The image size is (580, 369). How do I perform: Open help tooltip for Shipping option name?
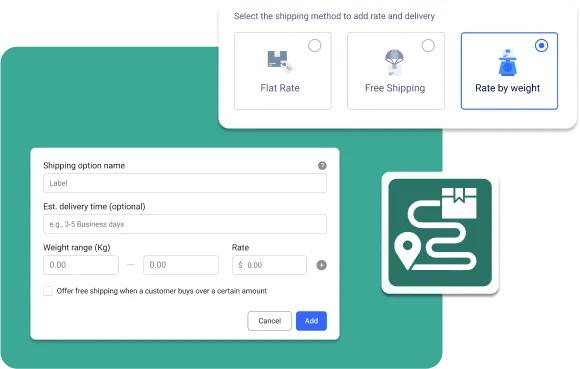322,166
